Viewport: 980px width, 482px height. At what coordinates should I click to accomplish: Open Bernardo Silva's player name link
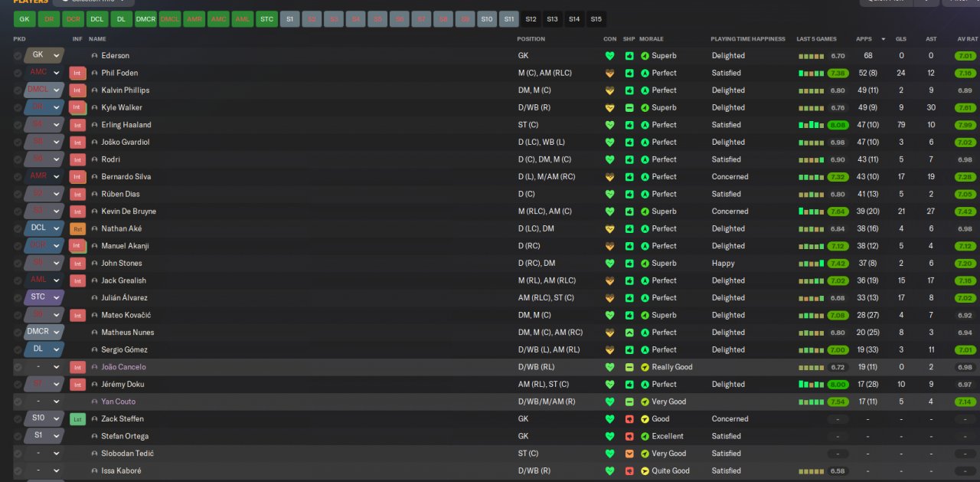coord(126,177)
